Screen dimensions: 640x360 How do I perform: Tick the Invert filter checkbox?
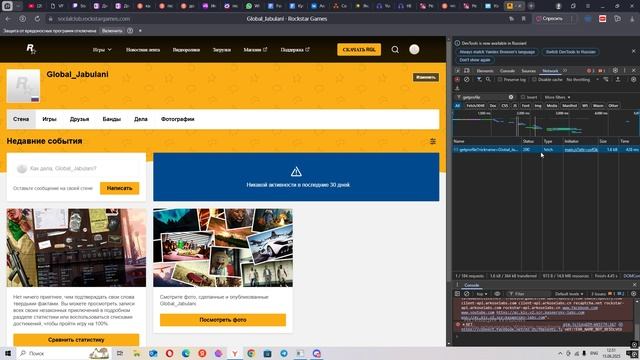tap(523, 97)
